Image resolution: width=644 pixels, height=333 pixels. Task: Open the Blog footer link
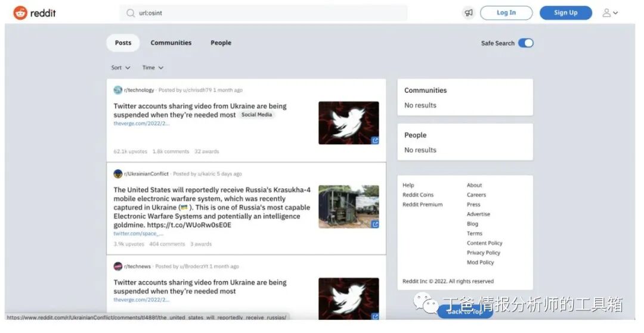click(x=472, y=223)
